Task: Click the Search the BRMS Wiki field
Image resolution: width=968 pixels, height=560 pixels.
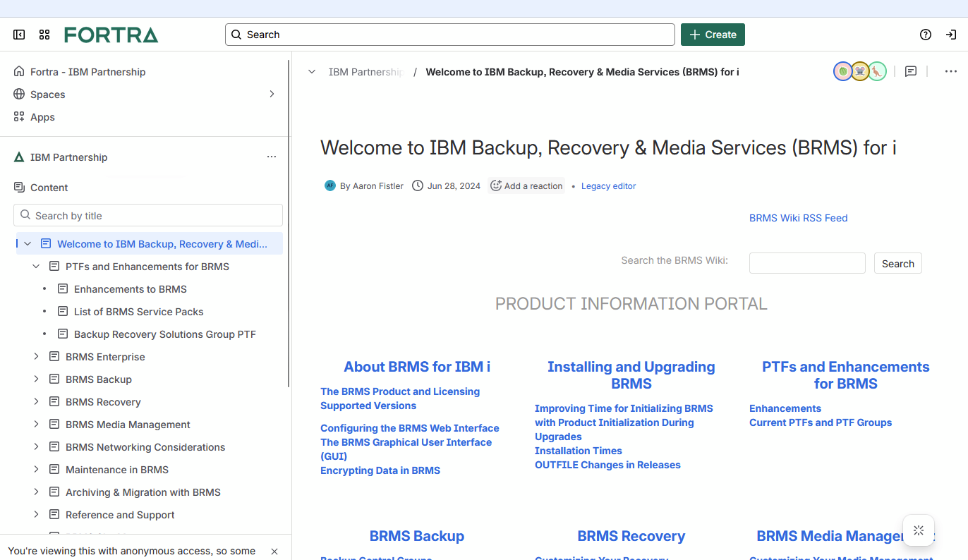Action: 807,263
